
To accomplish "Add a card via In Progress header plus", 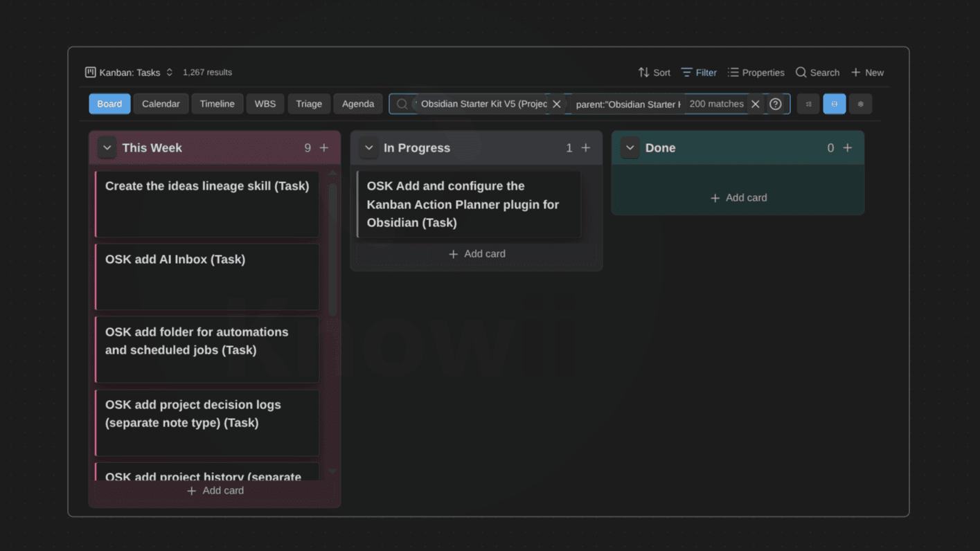I will [586, 148].
